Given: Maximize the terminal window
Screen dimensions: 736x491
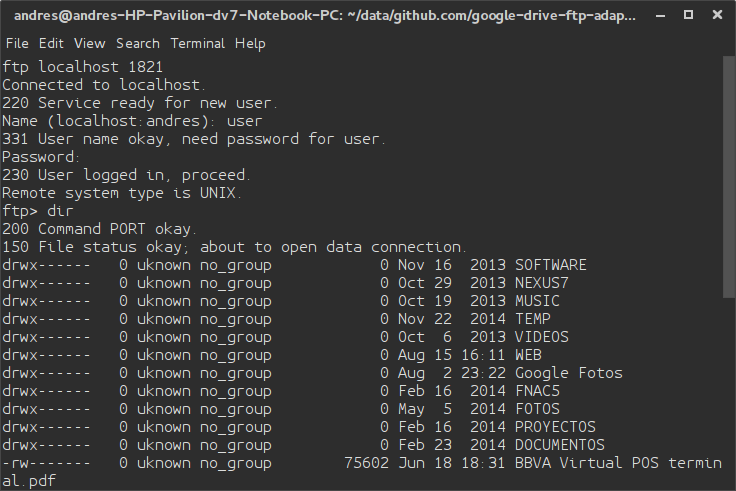Looking at the screenshot, I should pos(688,15).
